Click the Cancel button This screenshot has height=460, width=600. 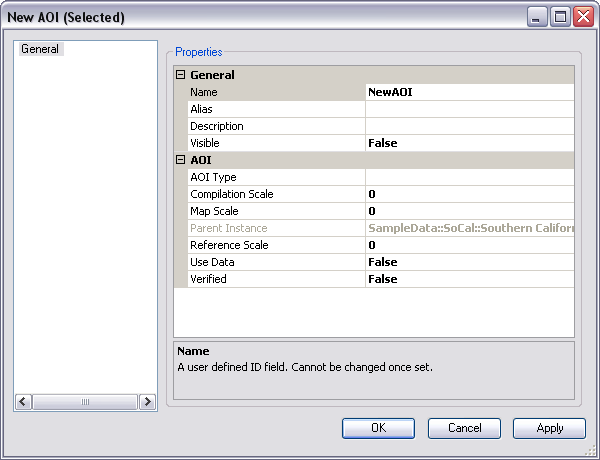464,428
